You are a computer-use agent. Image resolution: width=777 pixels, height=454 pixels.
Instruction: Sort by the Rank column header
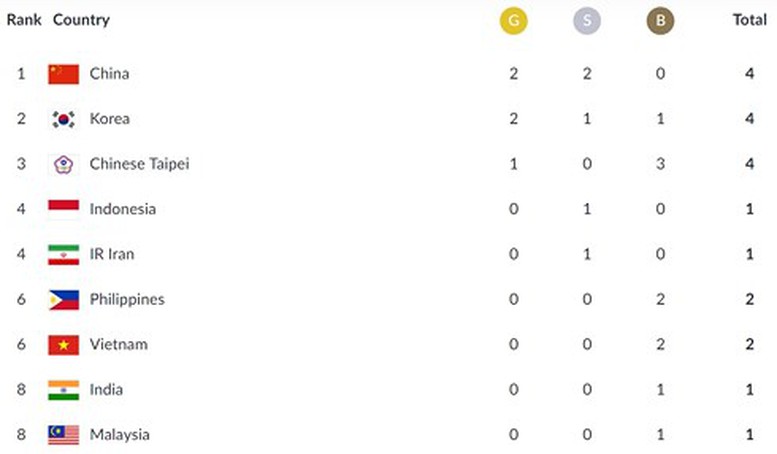pos(24,20)
